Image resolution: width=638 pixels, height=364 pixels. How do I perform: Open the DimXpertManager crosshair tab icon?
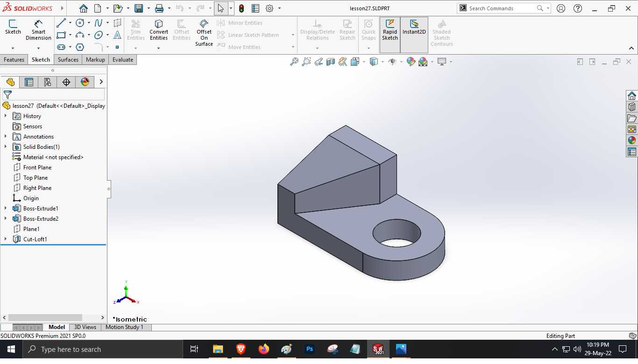66,82
